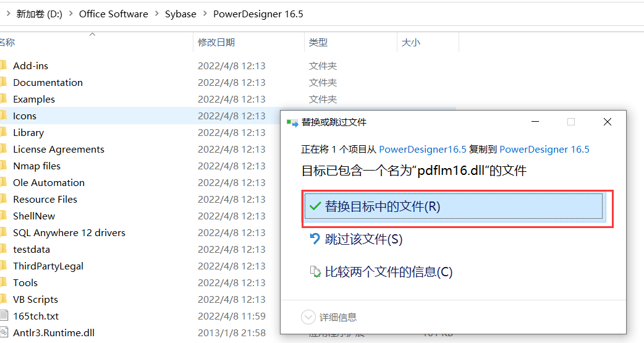The image size is (644, 343).
Task: Toggle sort arrow above name column
Action: click(93, 35)
